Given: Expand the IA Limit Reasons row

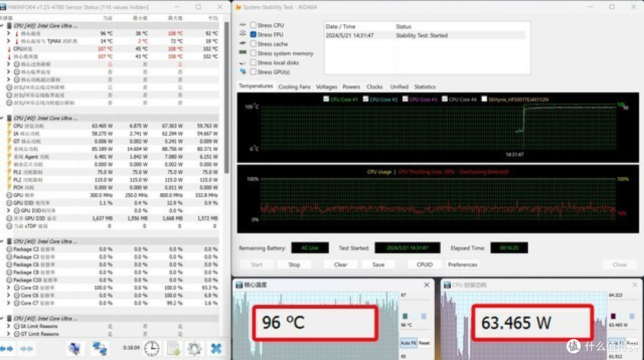Looking at the screenshot, I should tap(8, 326).
